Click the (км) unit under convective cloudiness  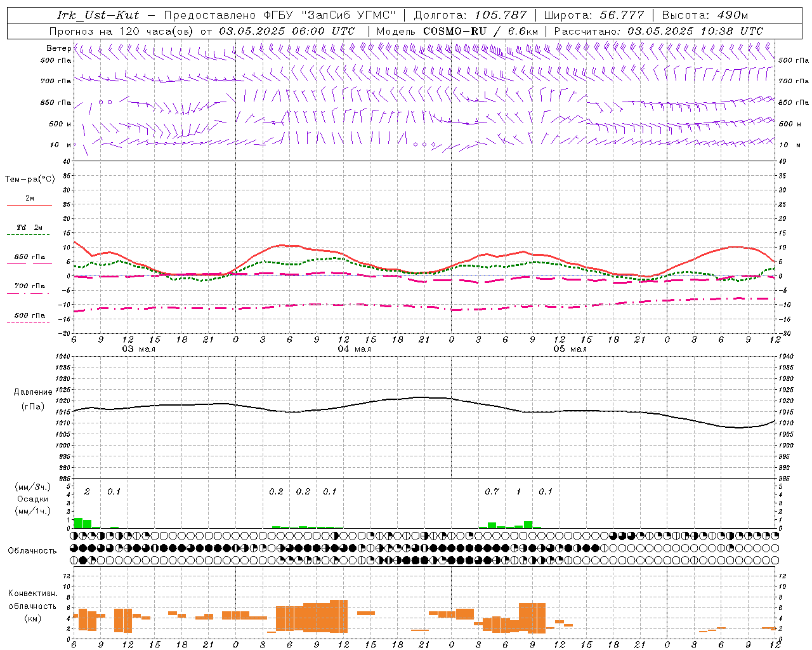32,618
